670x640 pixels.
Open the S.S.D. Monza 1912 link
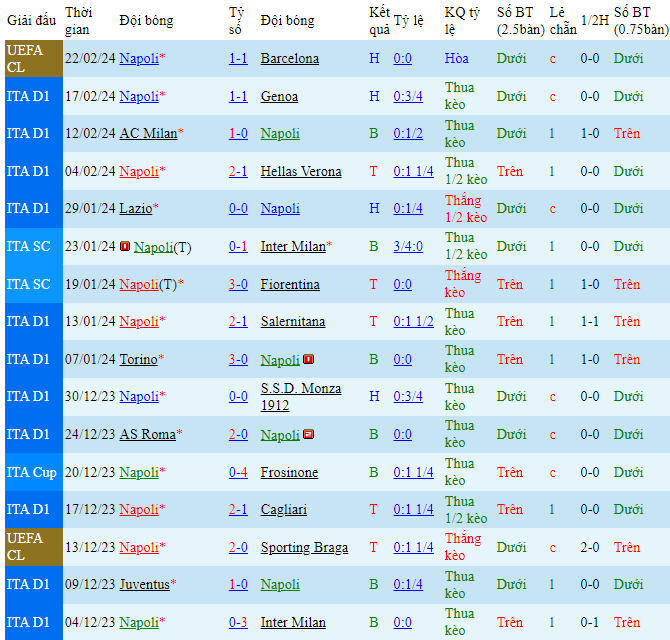(x=300, y=397)
